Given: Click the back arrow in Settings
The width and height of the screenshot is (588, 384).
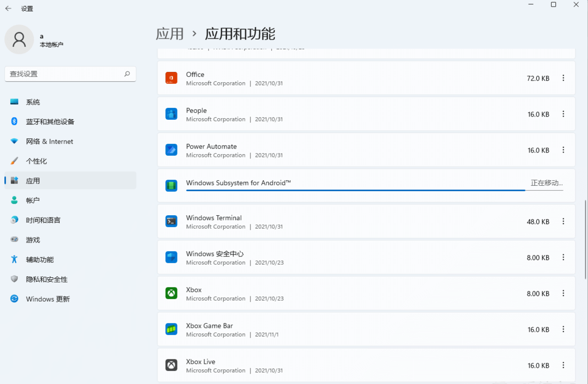Looking at the screenshot, I should pos(8,8).
